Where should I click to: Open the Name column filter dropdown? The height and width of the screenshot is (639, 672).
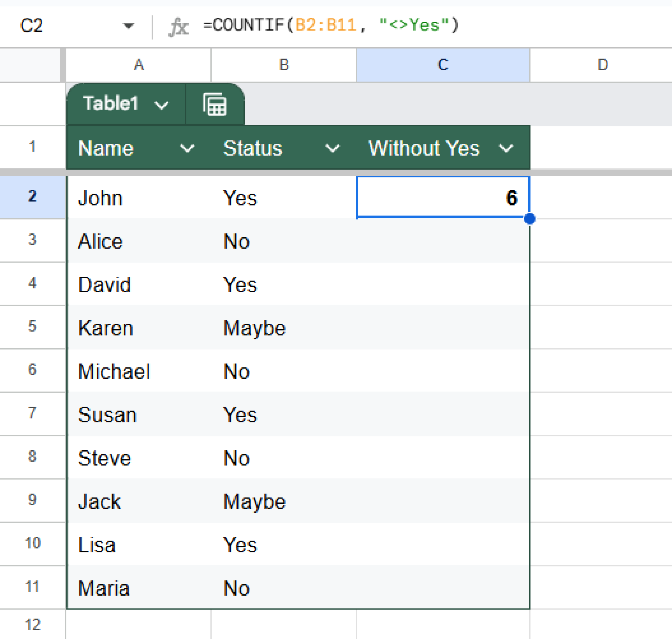[188, 148]
